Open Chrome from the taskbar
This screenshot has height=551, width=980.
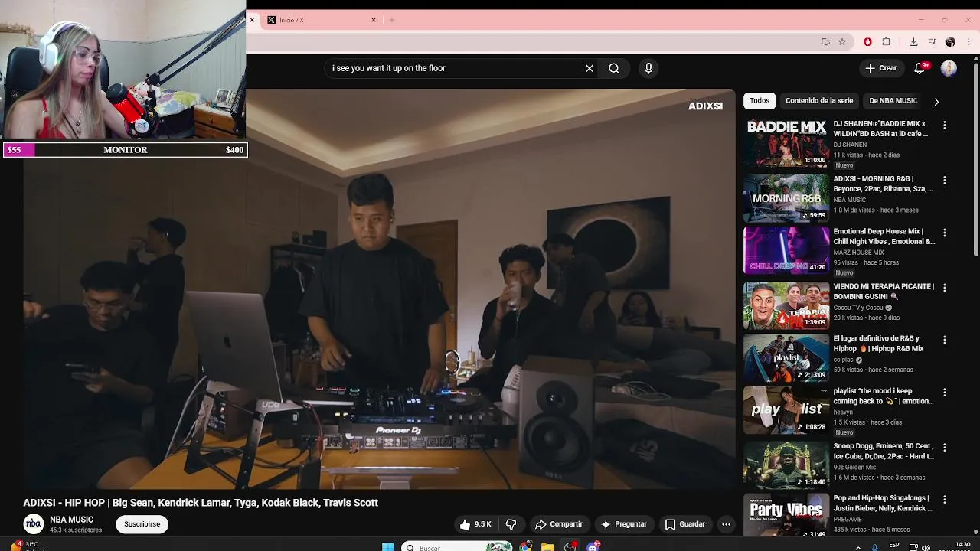click(525, 547)
